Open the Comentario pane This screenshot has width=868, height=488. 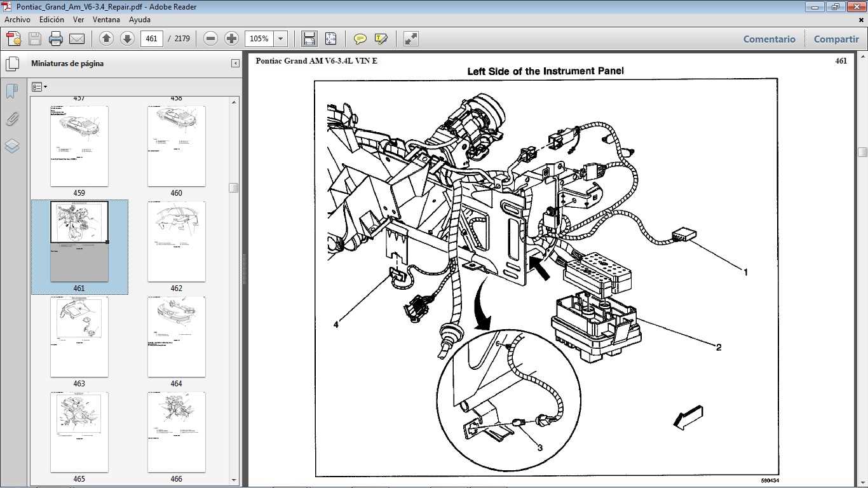[x=770, y=39]
